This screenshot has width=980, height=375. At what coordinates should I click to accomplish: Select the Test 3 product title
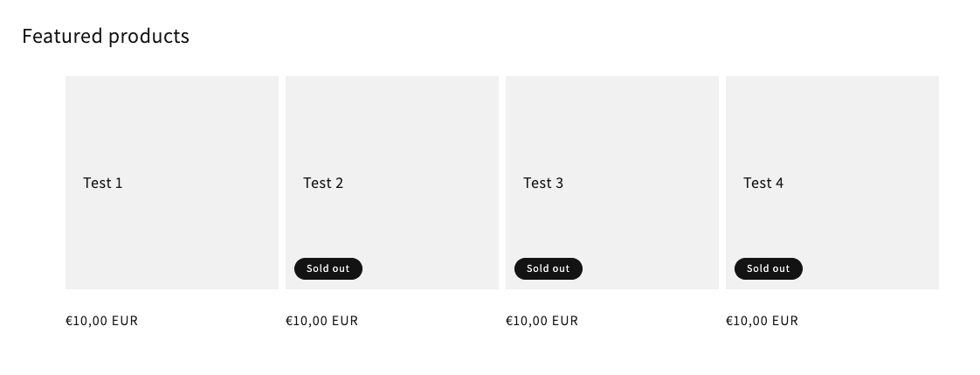click(543, 183)
